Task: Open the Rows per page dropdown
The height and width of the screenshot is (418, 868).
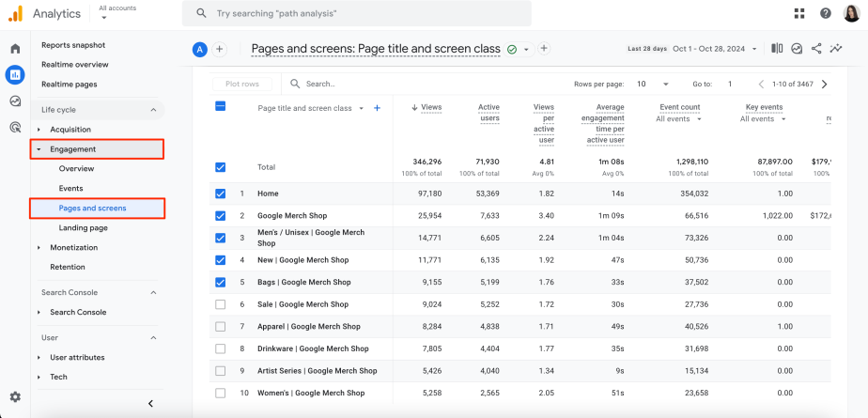Action: coord(653,85)
